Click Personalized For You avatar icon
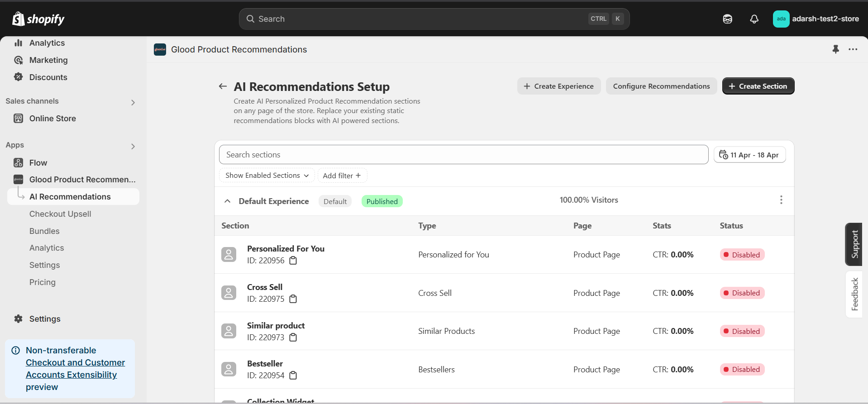This screenshot has width=868, height=404. click(x=229, y=255)
